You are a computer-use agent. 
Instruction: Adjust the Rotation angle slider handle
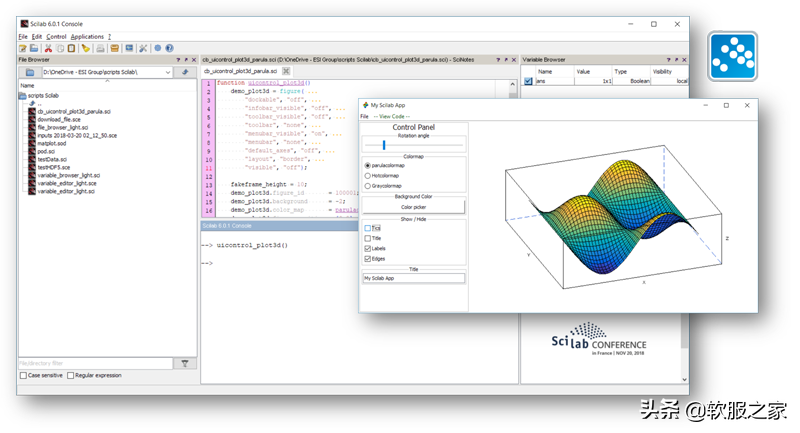point(384,145)
